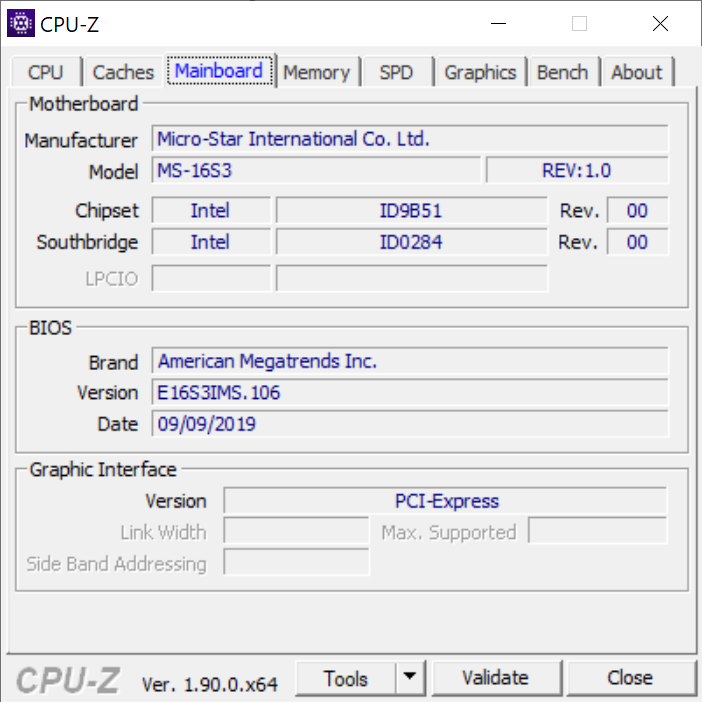Go to the Bench tab
Image resolution: width=702 pixels, height=702 pixels.
coord(562,72)
